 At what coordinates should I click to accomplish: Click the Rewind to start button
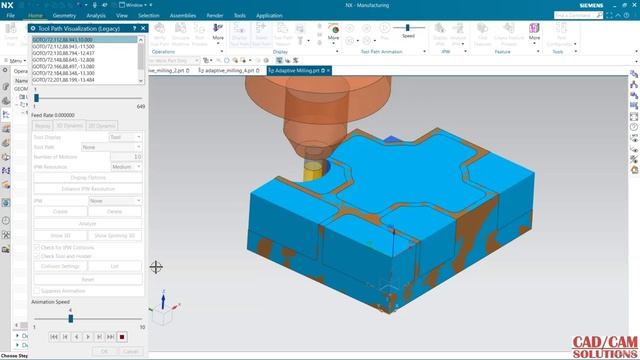[54, 337]
